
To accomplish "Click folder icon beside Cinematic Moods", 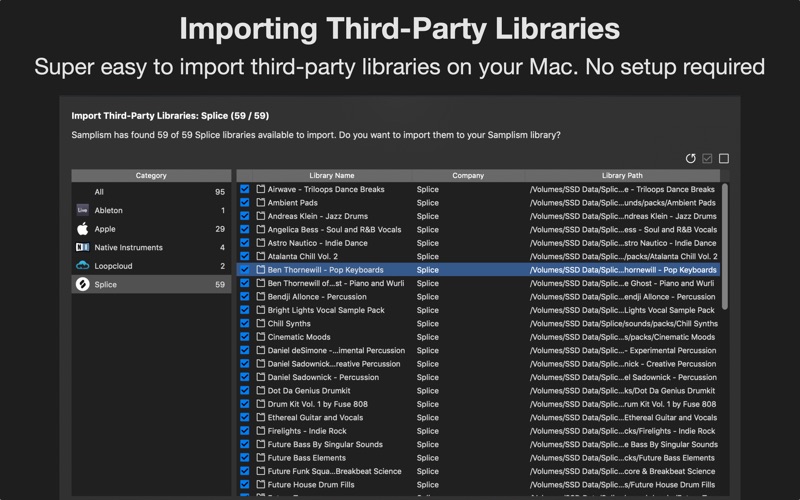I will [261, 337].
